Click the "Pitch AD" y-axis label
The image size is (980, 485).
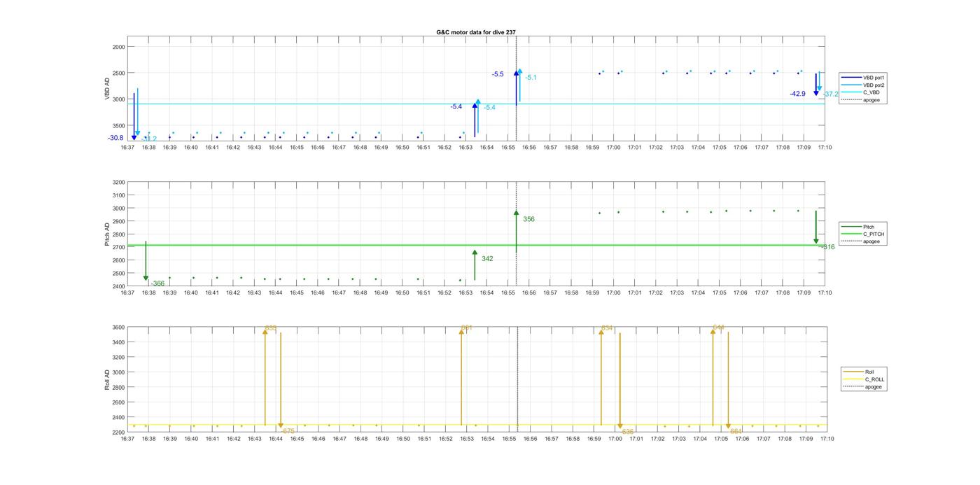(x=108, y=234)
